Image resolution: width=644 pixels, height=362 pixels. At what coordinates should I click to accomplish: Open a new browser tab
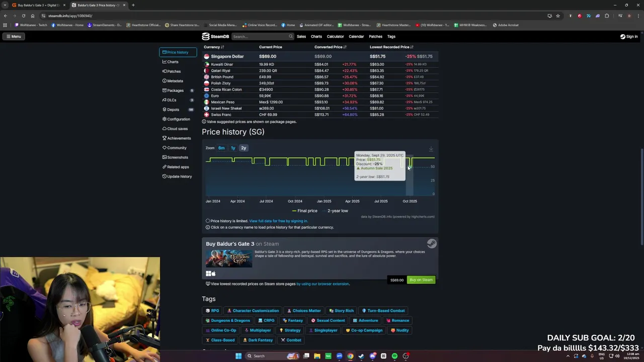click(133, 5)
